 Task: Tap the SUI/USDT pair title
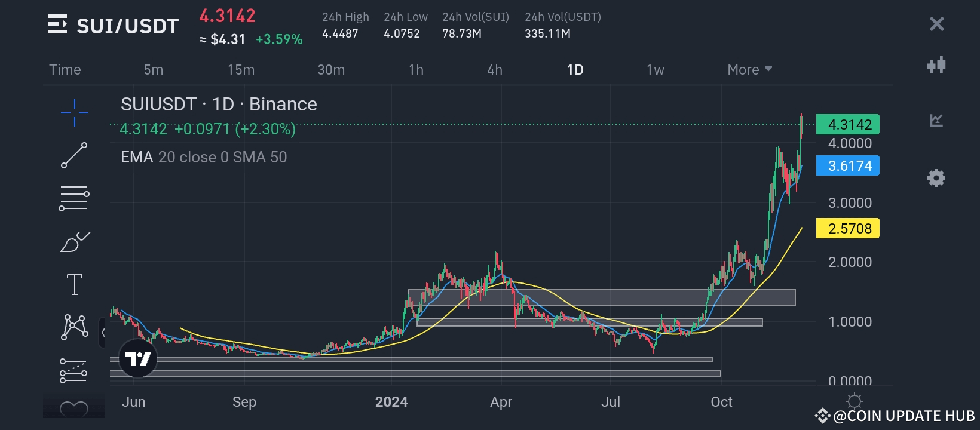(x=128, y=26)
